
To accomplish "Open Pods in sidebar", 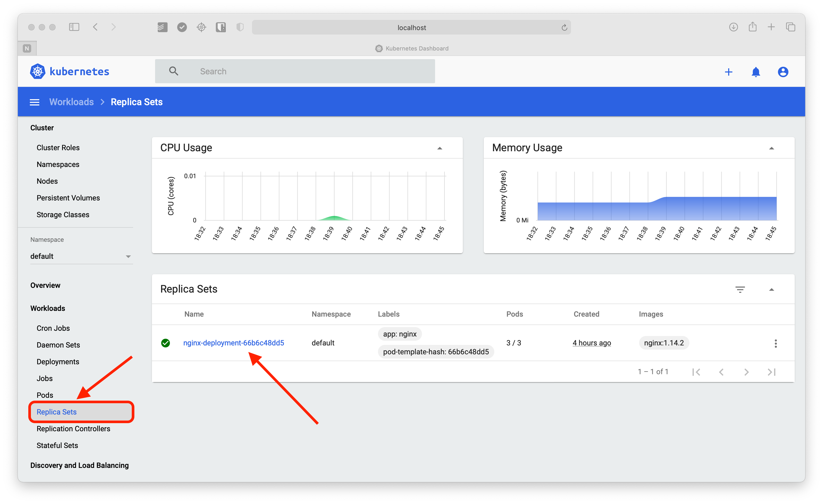I will point(45,395).
